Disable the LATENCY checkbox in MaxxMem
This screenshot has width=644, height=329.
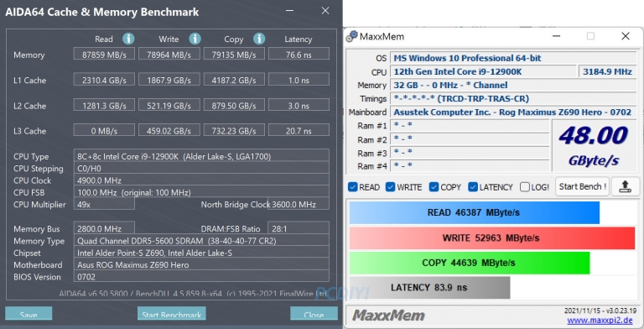(473, 187)
